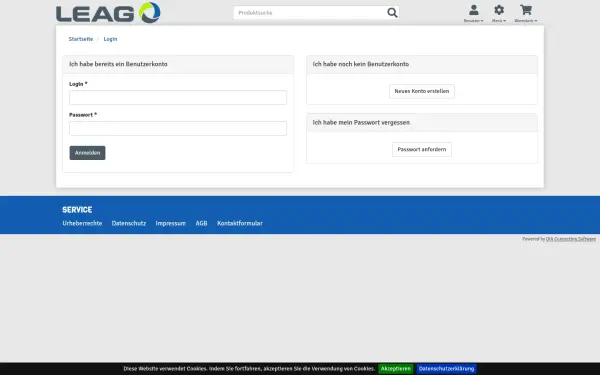600x375 pixels.
Task: Click the "Ich habe noch kein Benutzerkonto" heading
Action: coord(361,64)
